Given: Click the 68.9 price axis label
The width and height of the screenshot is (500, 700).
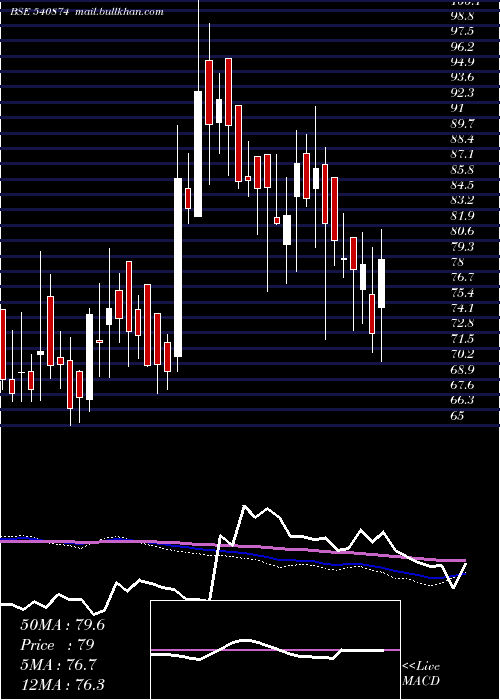Looking at the screenshot, I should point(462,370).
